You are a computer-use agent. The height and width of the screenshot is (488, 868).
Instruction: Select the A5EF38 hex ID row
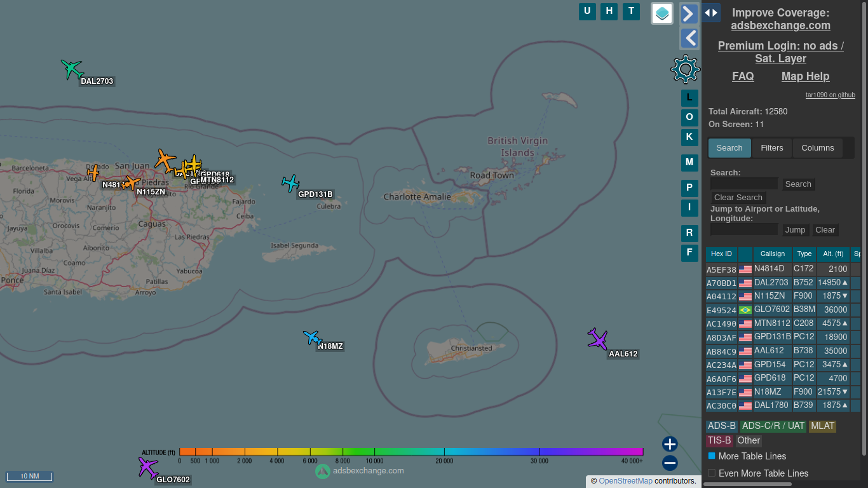point(783,269)
